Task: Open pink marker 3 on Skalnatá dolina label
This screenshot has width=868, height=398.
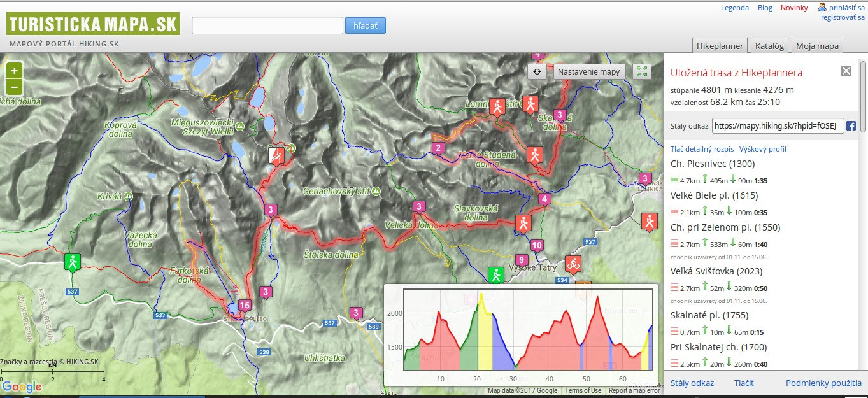Action: coord(560,115)
